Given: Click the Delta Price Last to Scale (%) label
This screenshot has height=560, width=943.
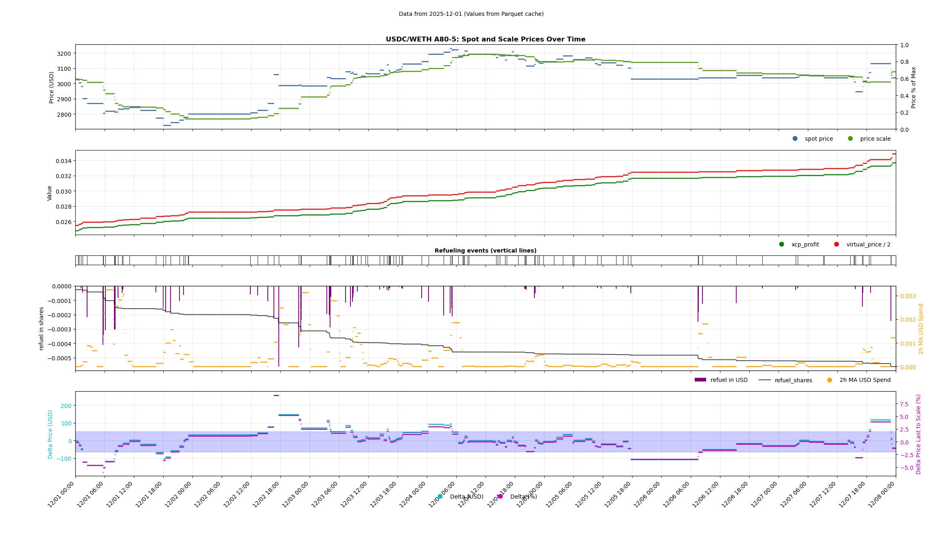Looking at the screenshot, I should tap(918, 434).
